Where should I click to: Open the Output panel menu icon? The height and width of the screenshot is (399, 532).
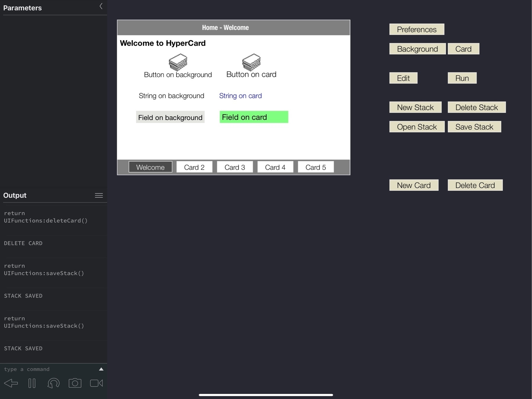coord(99,195)
